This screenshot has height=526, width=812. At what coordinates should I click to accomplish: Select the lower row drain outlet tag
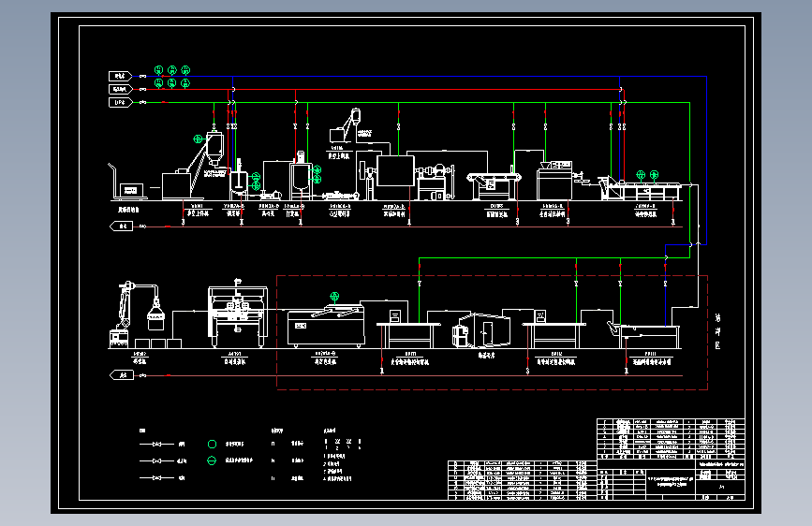[x=122, y=374]
